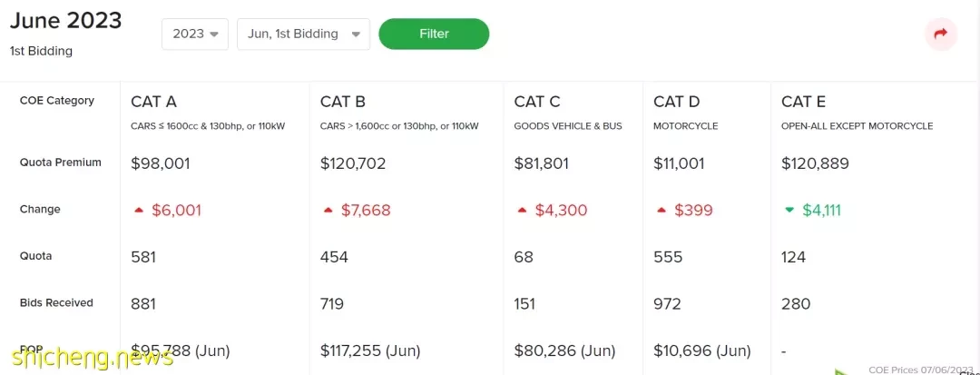This screenshot has height=375, width=980.
Task: Click the red up arrow beside $6,001
Action: point(139,211)
